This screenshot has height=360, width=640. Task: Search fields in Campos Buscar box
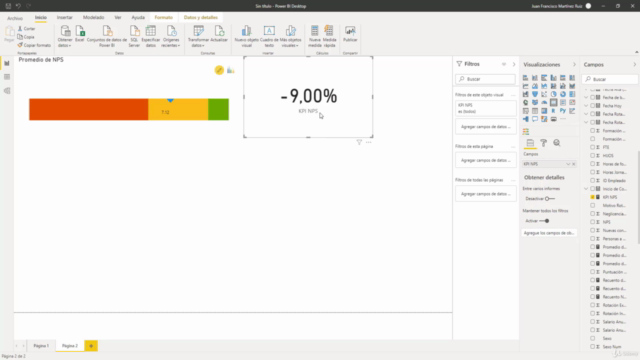610,79
